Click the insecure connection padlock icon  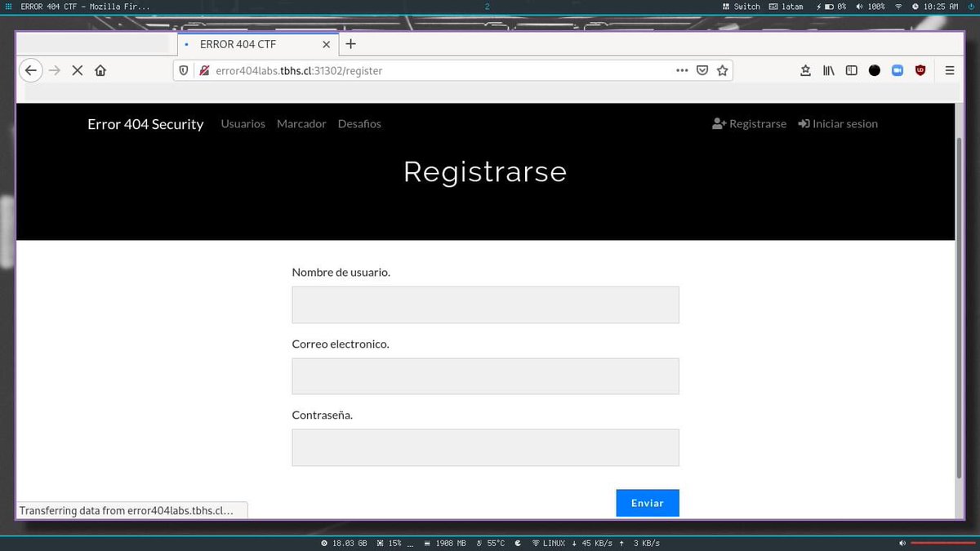coord(204,71)
